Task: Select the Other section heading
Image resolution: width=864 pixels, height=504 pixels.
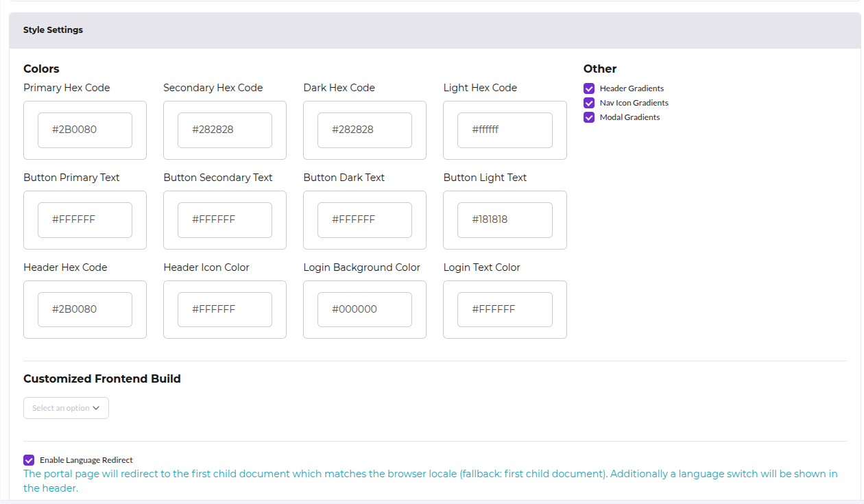Action: click(x=600, y=69)
